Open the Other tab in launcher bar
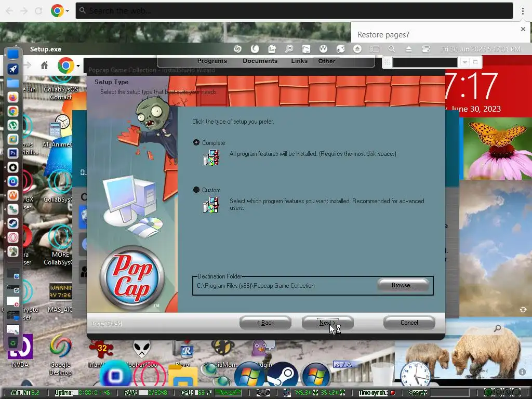The height and width of the screenshot is (399, 532). coord(327,61)
